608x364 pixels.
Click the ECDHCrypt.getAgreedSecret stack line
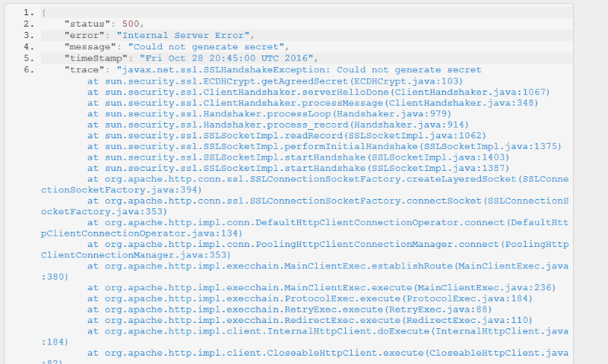pos(275,81)
